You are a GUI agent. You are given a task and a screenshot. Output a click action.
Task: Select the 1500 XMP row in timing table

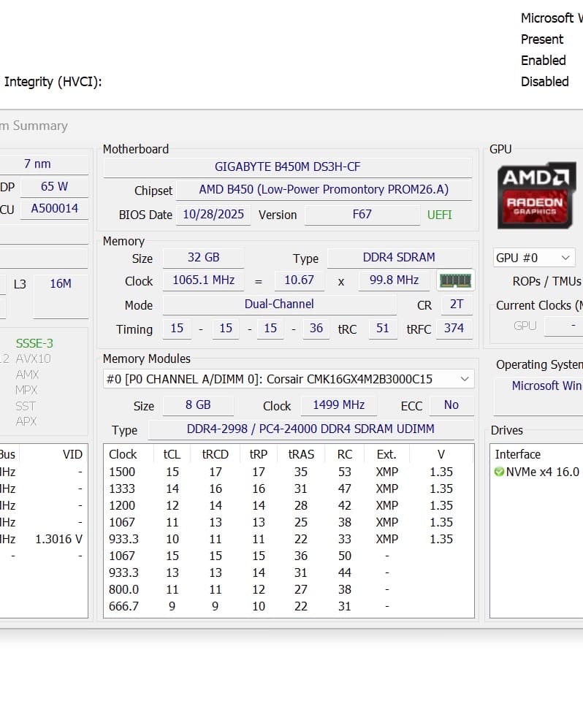[288, 472]
